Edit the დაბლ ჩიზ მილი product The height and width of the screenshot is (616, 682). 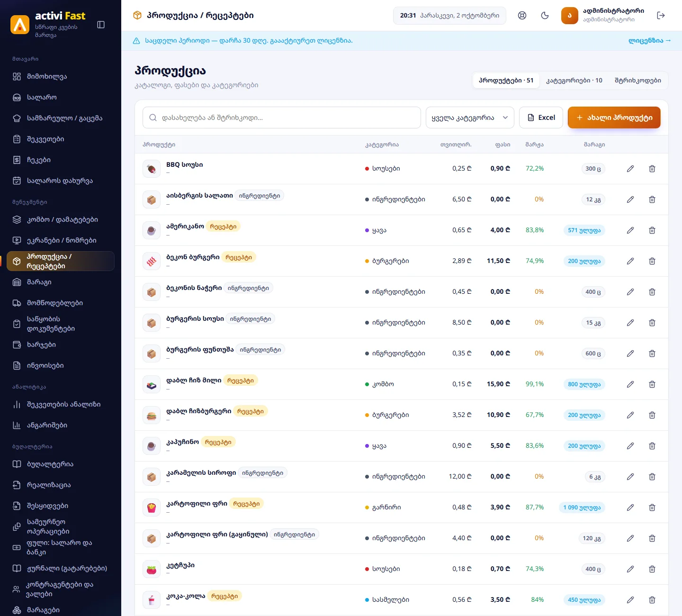tap(630, 384)
